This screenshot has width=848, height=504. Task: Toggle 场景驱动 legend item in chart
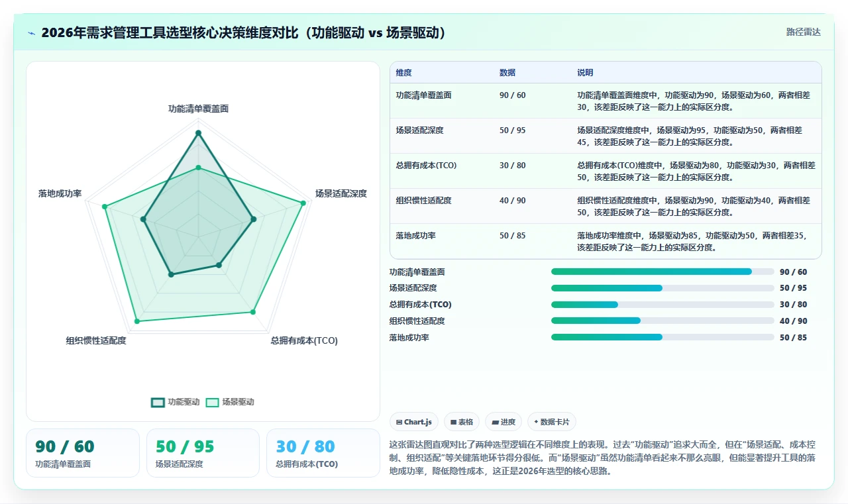(230, 402)
